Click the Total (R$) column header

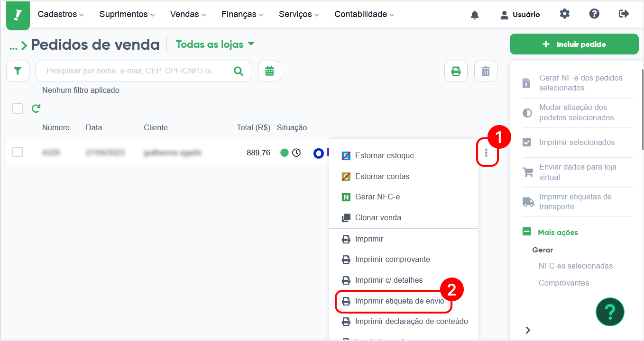pyautogui.click(x=254, y=128)
